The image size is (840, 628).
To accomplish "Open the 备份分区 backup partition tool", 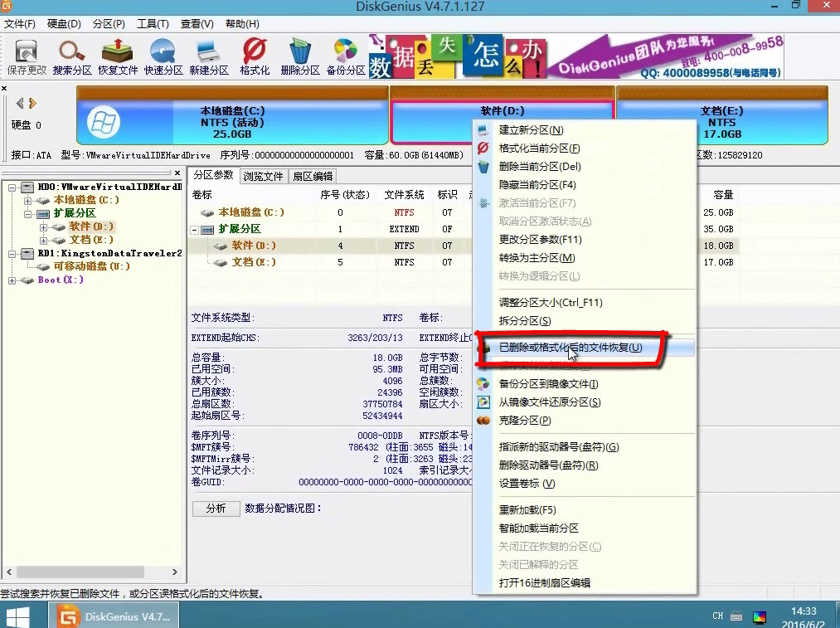I will pyautogui.click(x=346, y=56).
